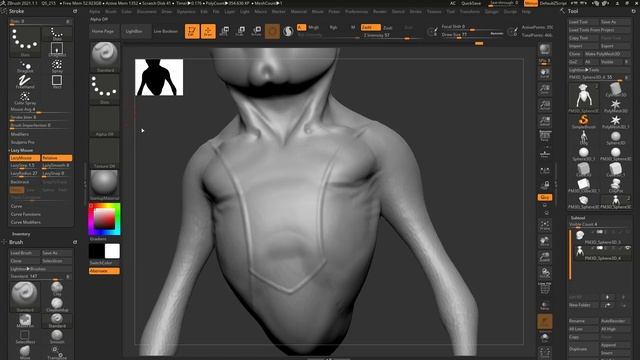
Task: Disable the LazyMouse toggle
Action: [24, 158]
